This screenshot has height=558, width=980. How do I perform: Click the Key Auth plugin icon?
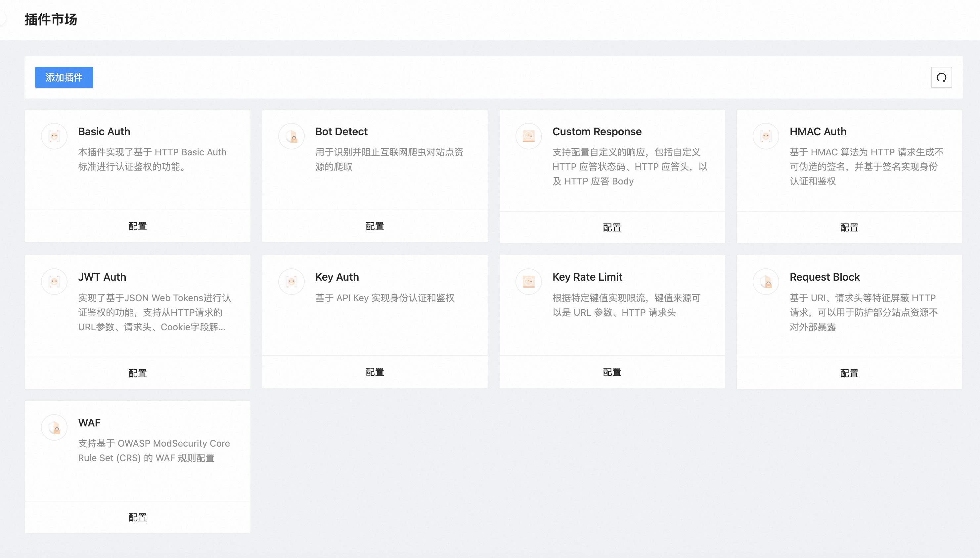tap(291, 282)
